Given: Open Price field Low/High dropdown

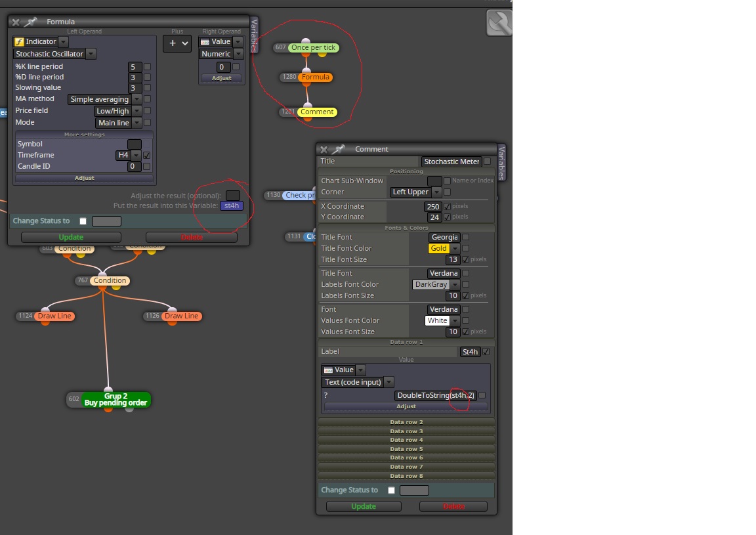Looking at the screenshot, I should point(137,111).
